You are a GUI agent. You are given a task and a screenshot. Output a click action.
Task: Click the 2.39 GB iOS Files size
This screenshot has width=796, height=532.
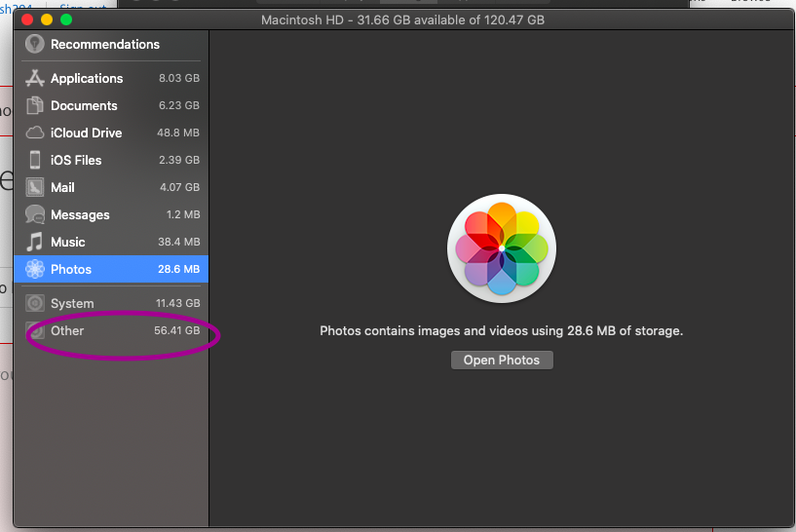[x=179, y=160]
